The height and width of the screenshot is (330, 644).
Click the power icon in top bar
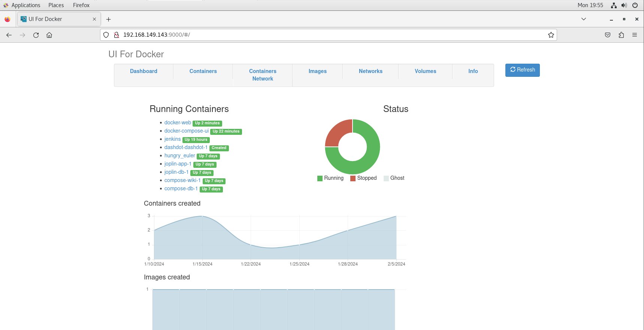(635, 5)
